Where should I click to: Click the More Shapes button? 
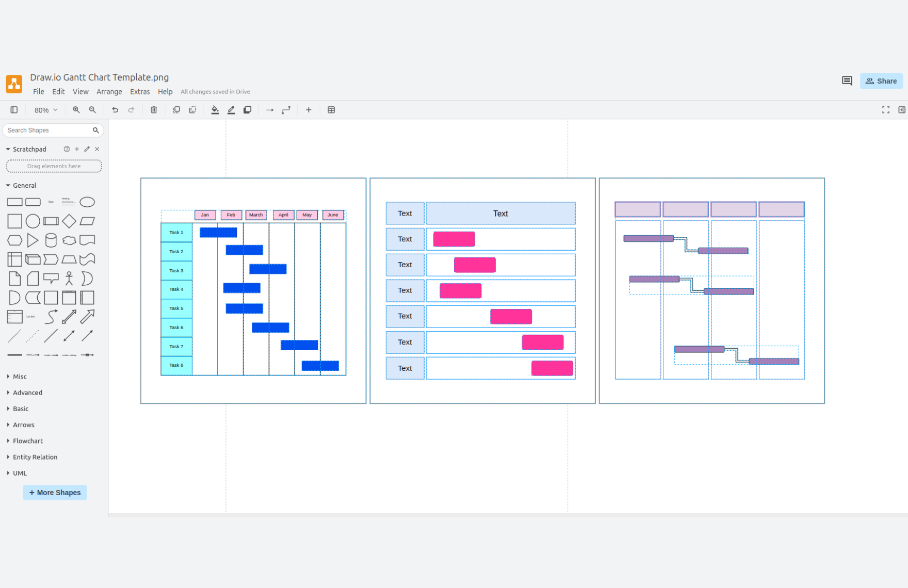click(55, 493)
